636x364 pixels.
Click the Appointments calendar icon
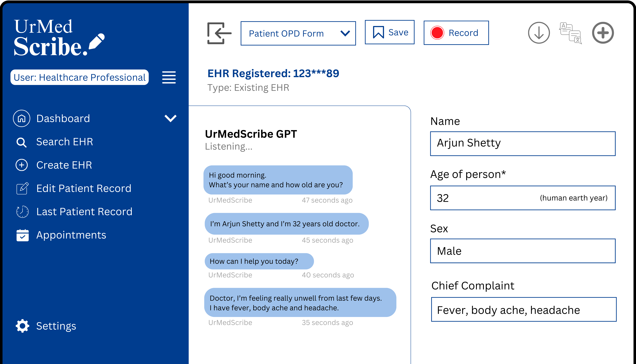22,235
